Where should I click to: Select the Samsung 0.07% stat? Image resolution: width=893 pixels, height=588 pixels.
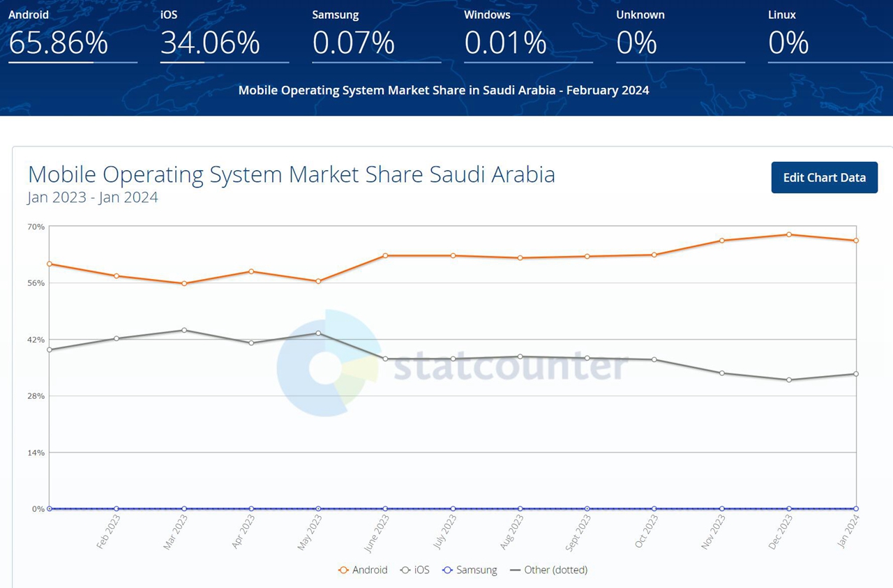coord(353,43)
